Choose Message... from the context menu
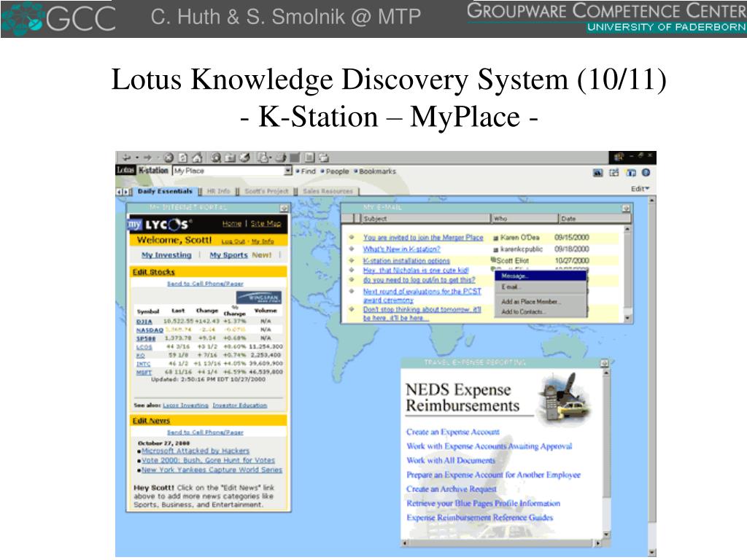747x560 pixels. [541, 276]
